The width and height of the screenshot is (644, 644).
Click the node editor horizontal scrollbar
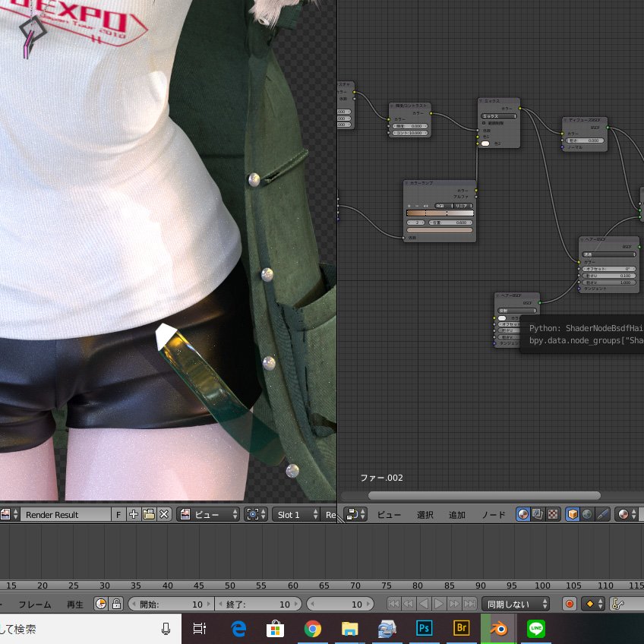pyautogui.click(x=485, y=495)
